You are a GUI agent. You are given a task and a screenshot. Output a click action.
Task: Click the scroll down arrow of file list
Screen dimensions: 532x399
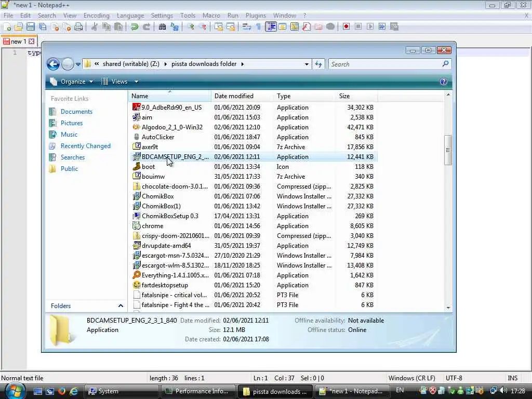coord(448,308)
